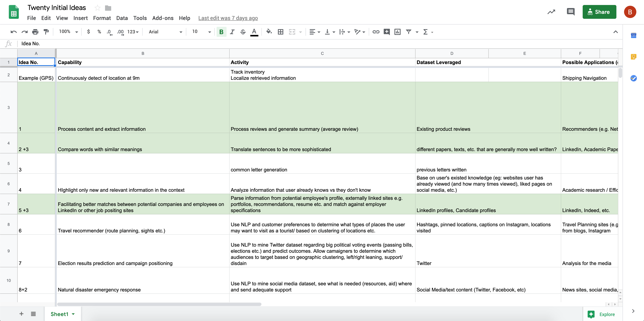Click the Merge cells icon
This screenshot has height=321, width=644.
pyautogui.click(x=292, y=32)
